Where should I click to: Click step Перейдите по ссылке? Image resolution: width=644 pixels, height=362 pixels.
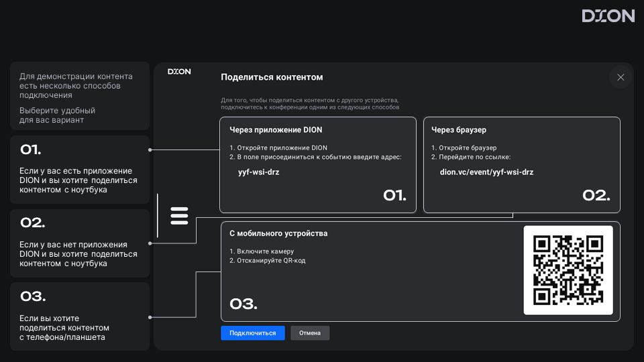[471, 157]
